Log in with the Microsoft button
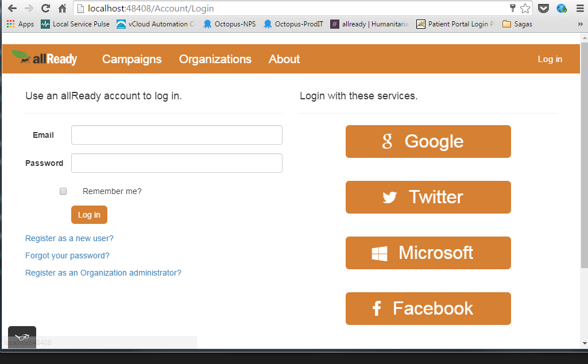 (428, 253)
